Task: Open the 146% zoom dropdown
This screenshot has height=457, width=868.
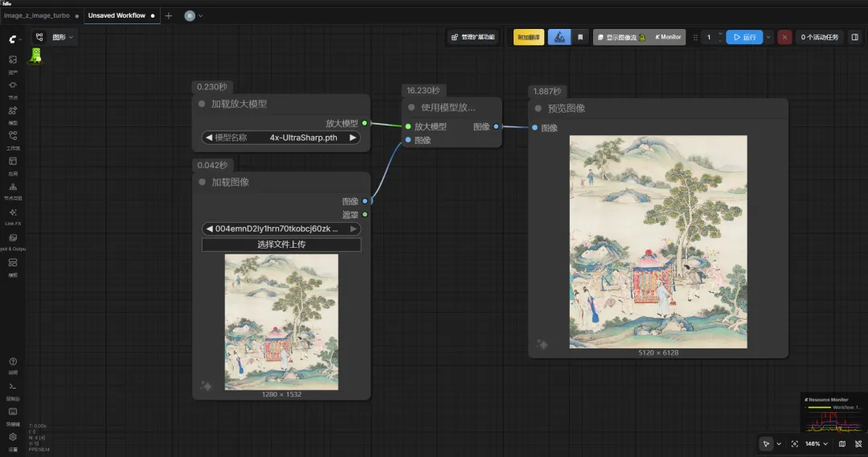Action: [817, 443]
